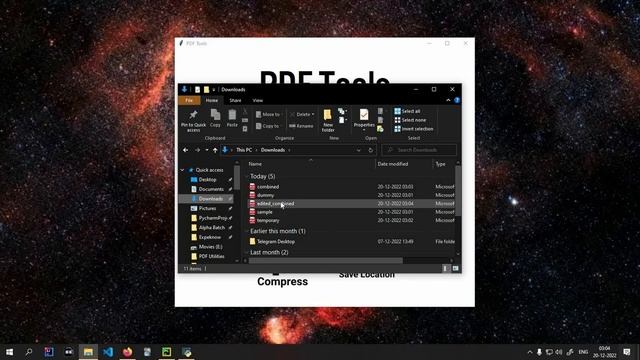Click the Rename button
The image size is (640, 360).
[301, 126]
